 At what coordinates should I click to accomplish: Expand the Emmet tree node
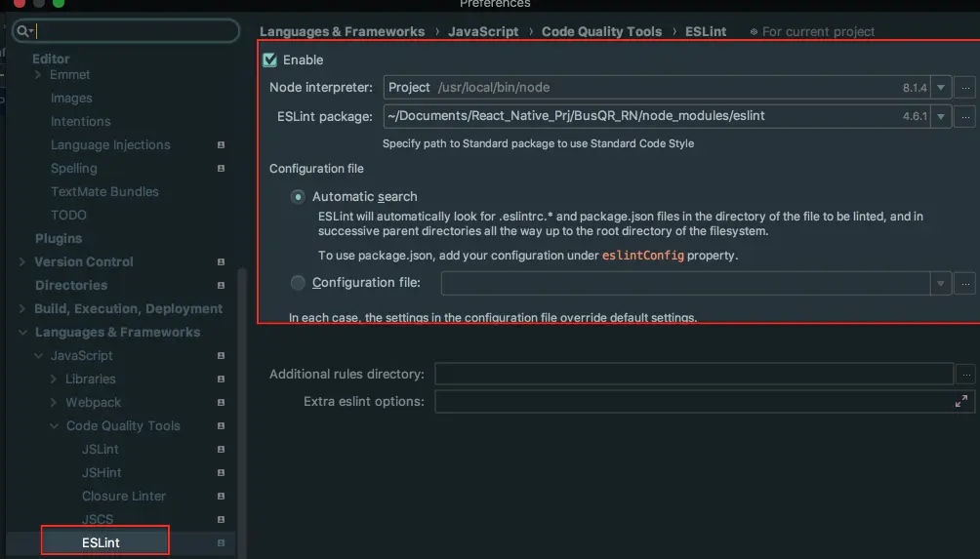click(38, 75)
